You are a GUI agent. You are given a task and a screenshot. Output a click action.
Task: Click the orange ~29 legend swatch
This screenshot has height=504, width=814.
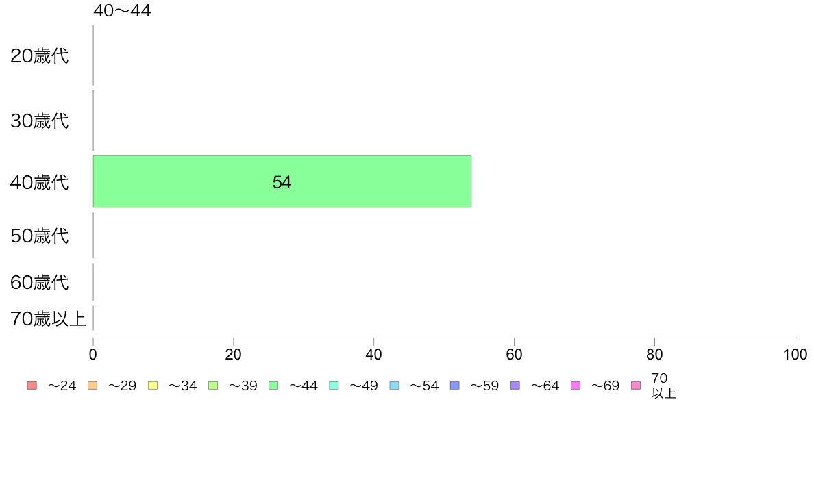click(92, 386)
